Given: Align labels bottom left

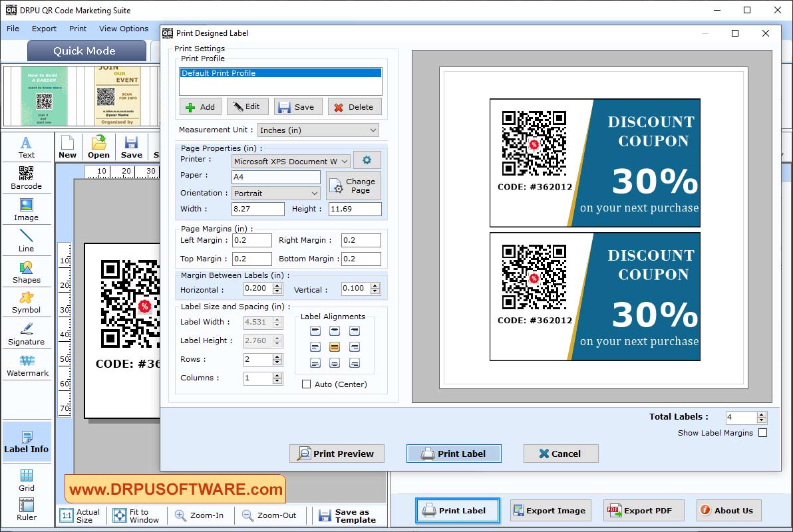Looking at the screenshot, I should pos(315,363).
